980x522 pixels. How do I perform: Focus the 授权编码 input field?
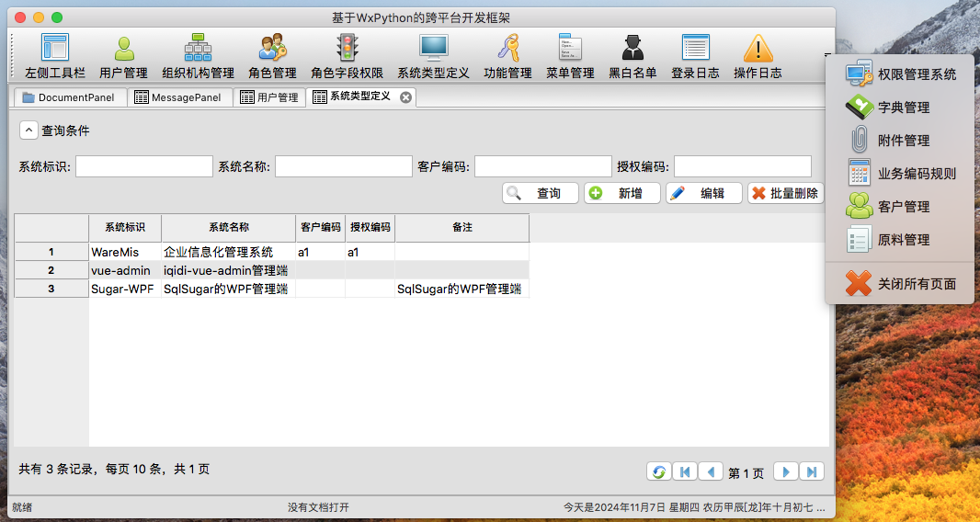(743, 167)
